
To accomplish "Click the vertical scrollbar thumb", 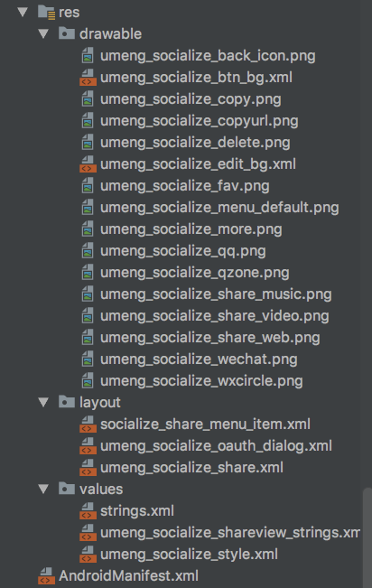I will click(x=367, y=537).
